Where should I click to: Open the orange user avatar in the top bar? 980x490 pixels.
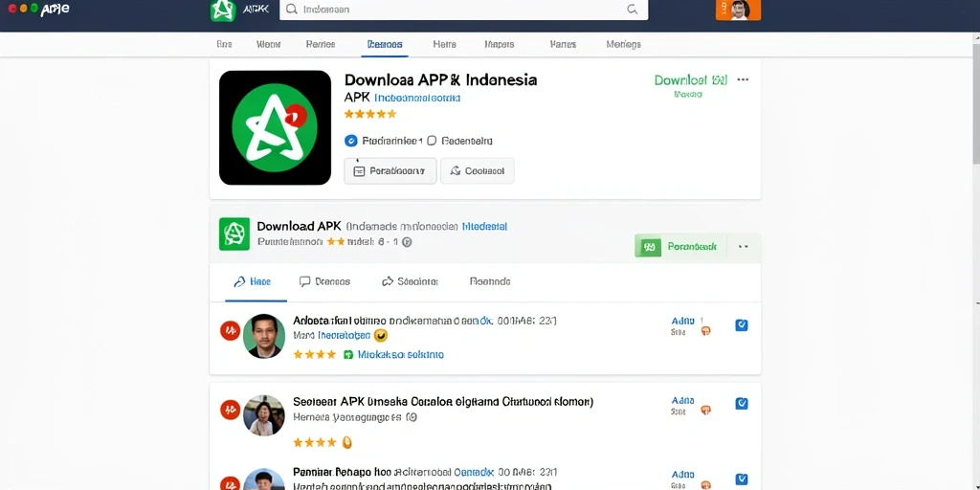[x=738, y=10]
